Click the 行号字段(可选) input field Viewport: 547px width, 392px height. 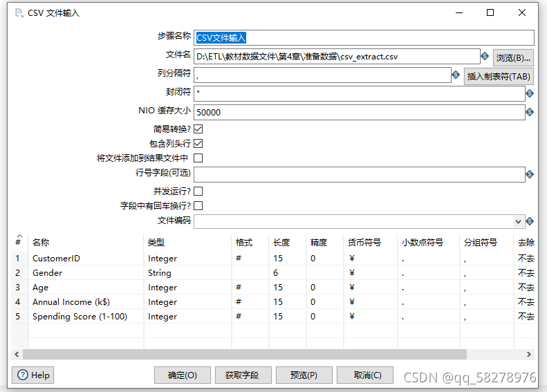pos(360,174)
